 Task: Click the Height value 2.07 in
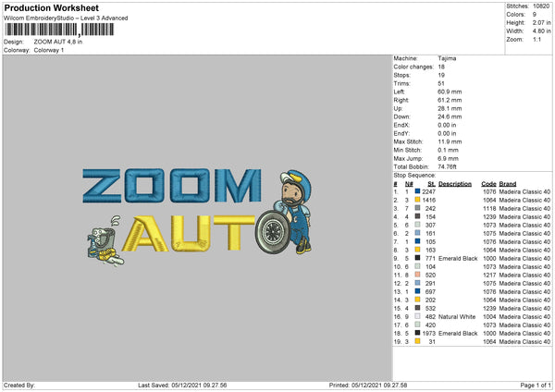pyautogui.click(x=541, y=22)
